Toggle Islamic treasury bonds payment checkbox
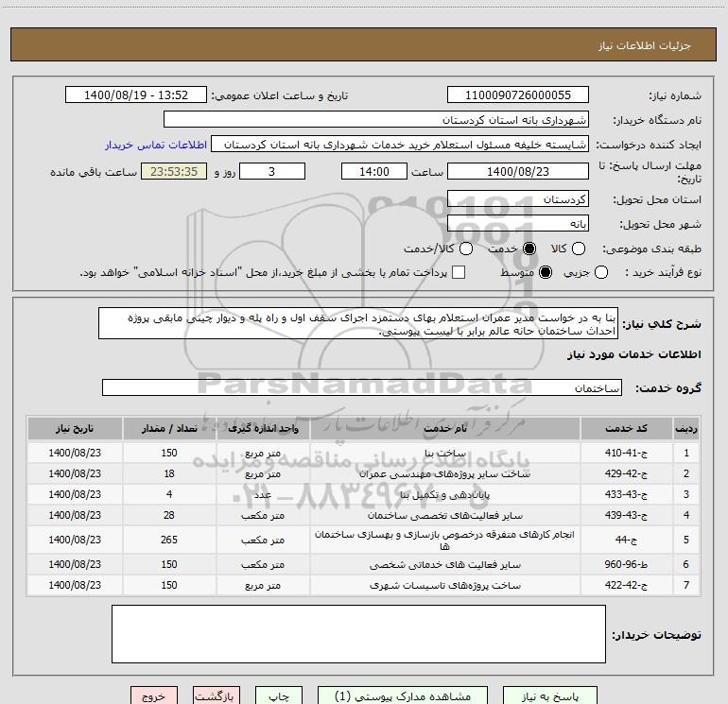 click(459, 272)
